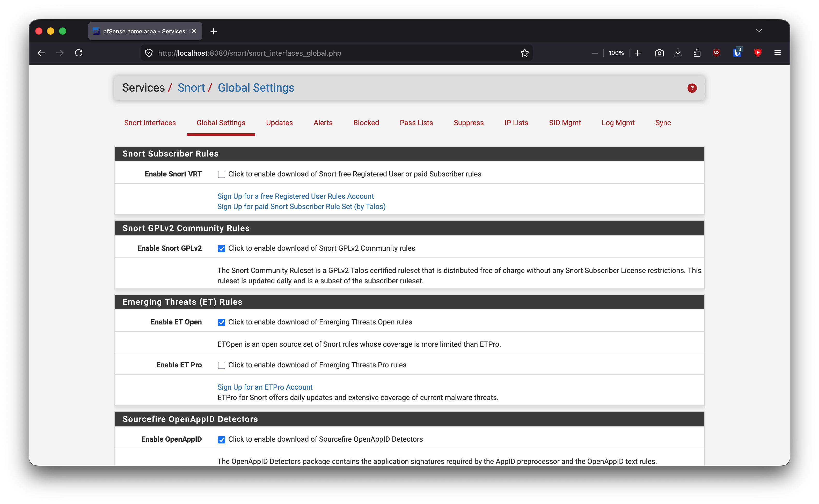This screenshot has width=819, height=504.
Task: Go to the SID Mgmt tab
Action: click(x=565, y=123)
